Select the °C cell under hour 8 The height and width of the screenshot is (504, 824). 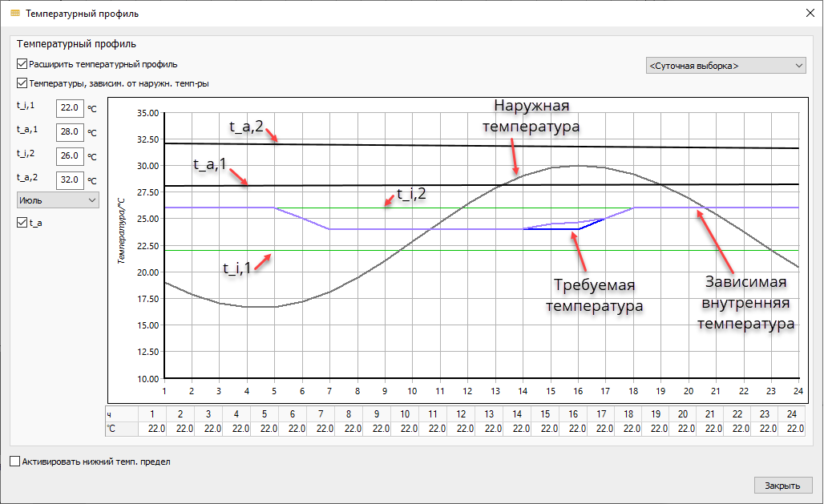pos(349,429)
